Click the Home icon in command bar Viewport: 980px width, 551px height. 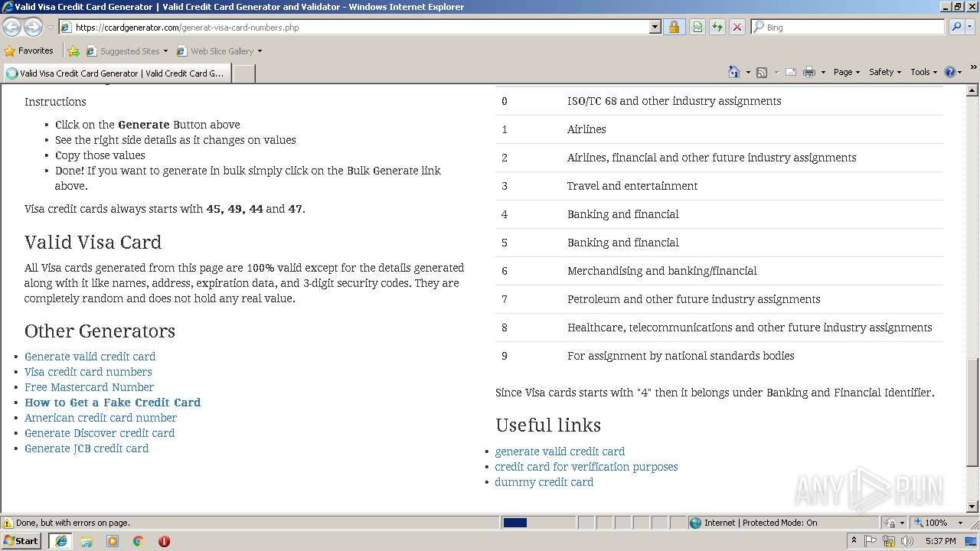(x=733, y=72)
